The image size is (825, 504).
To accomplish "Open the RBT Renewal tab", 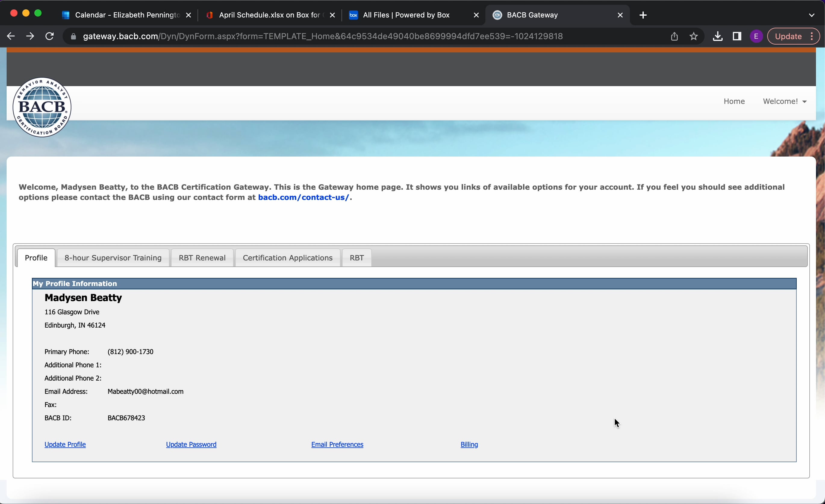I will [x=202, y=258].
